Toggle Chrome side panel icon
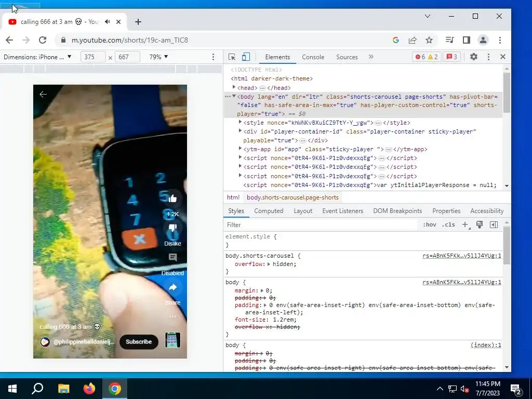This screenshot has width=532, height=399. coord(467,40)
